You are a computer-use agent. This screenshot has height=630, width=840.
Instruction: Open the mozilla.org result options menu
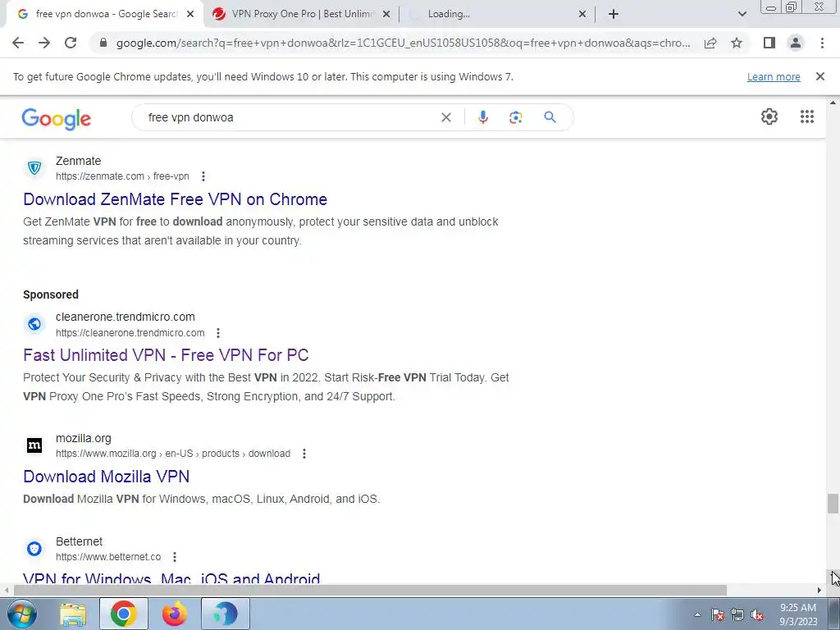[304, 454]
